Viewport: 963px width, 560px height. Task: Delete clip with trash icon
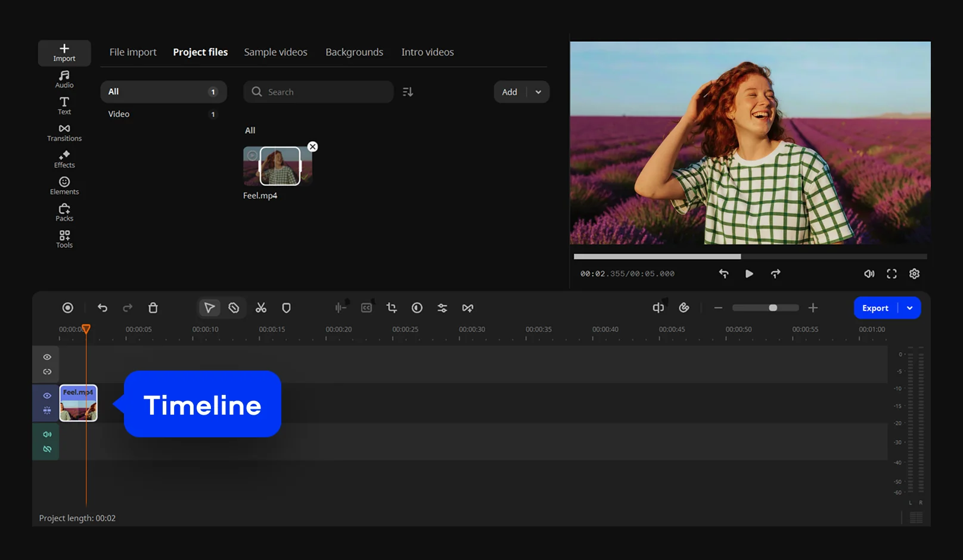click(153, 308)
